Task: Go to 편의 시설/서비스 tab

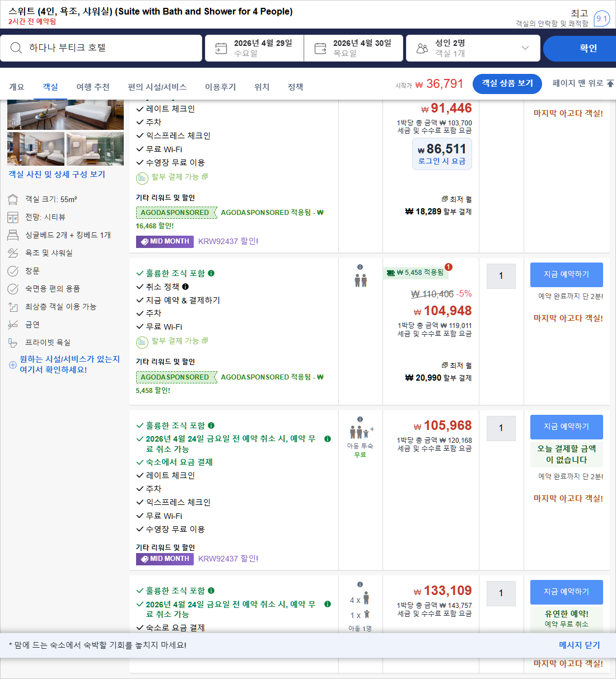Action: (157, 87)
